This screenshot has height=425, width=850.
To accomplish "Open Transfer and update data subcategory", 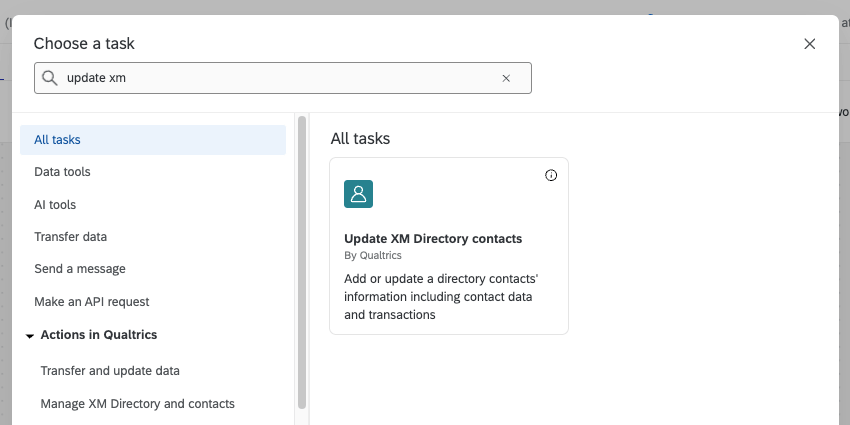I will pyautogui.click(x=110, y=370).
